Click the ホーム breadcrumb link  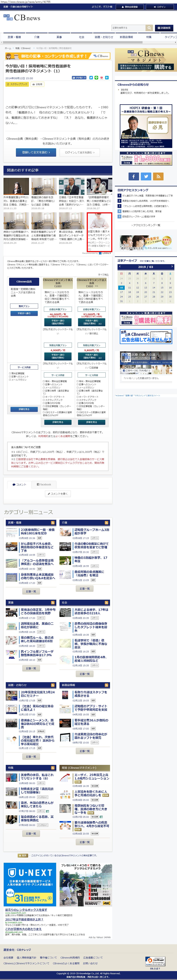[x=8, y=48]
